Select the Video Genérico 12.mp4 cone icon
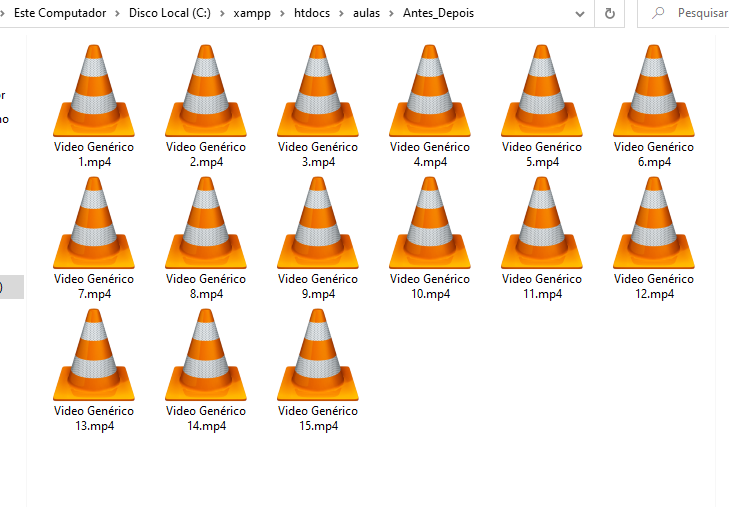729x520 pixels. (x=654, y=223)
